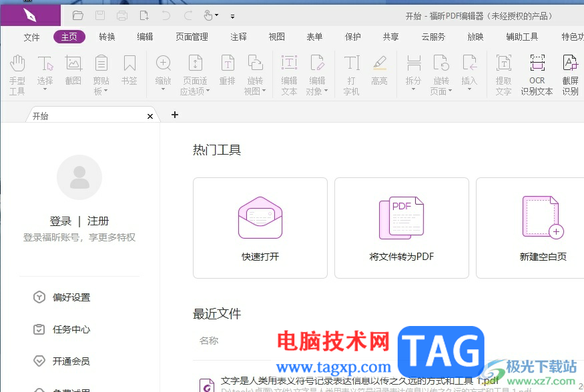The height and width of the screenshot is (392, 584).
Task: Open the Edit (编辑) ribbon tab
Action: (x=145, y=37)
